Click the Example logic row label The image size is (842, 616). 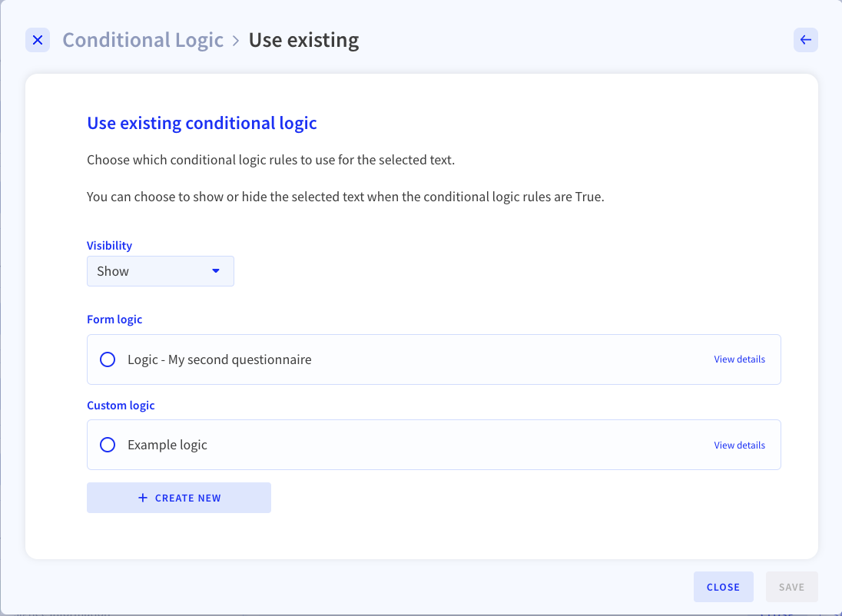[x=167, y=445]
